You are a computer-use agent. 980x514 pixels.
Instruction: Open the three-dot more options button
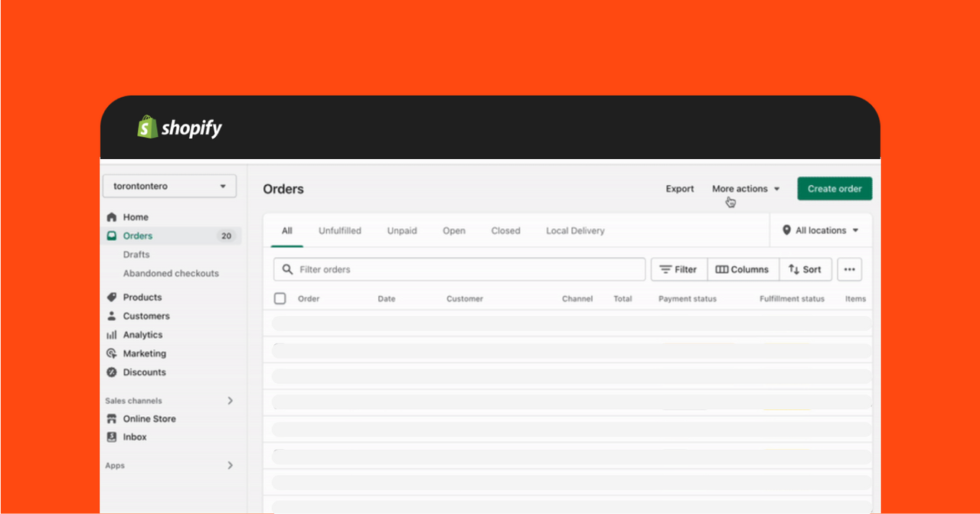849,269
